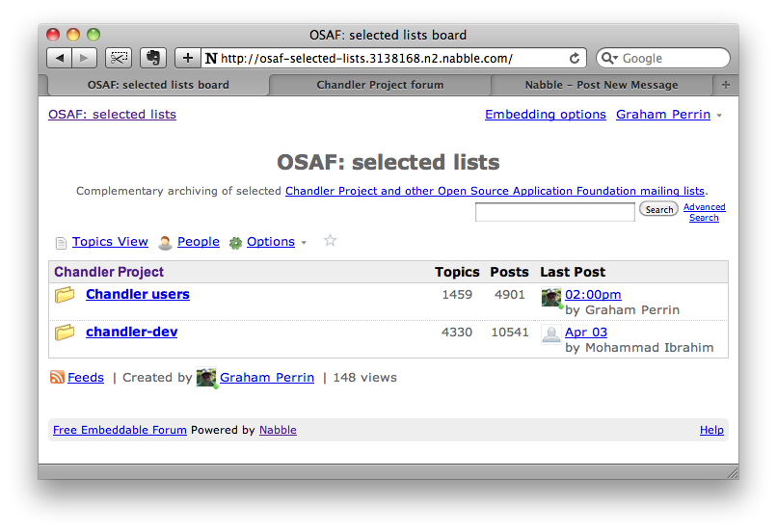Open the Options dropdown menu

pos(270,242)
